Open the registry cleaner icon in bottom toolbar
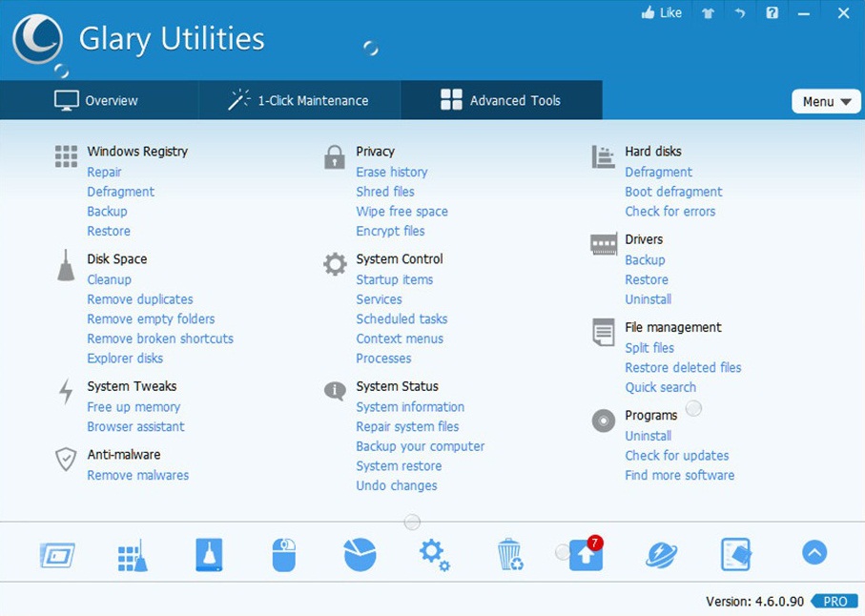 coord(133,553)
